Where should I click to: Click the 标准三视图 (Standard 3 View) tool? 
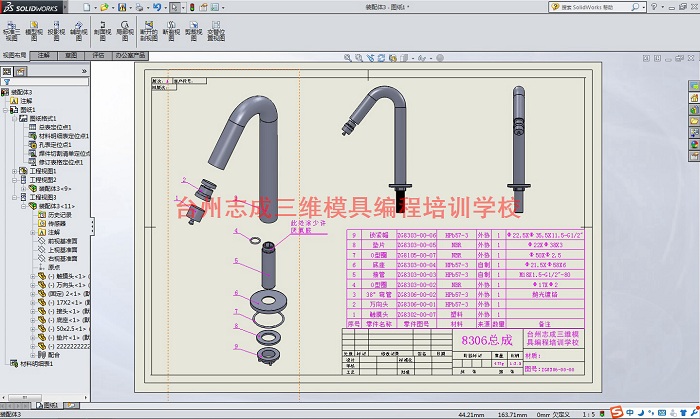[x=12, y=30]
